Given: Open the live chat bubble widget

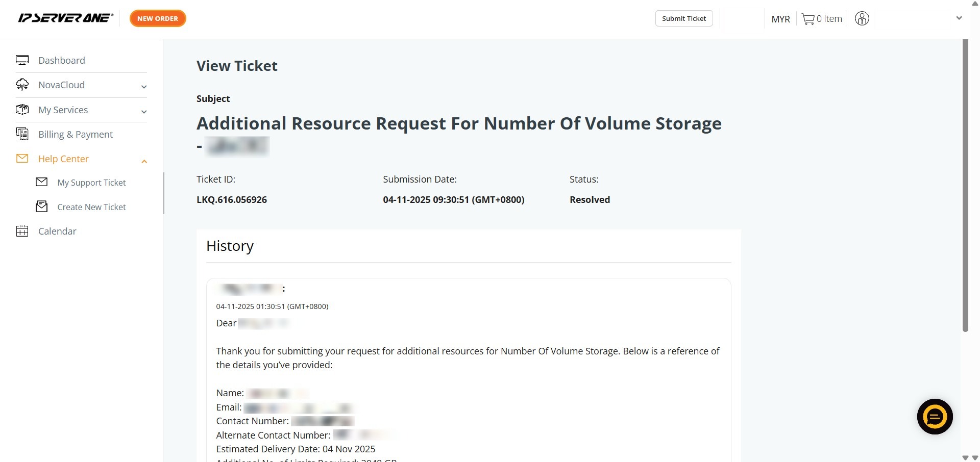Looking at the screenshot, I should coord(935,417).
